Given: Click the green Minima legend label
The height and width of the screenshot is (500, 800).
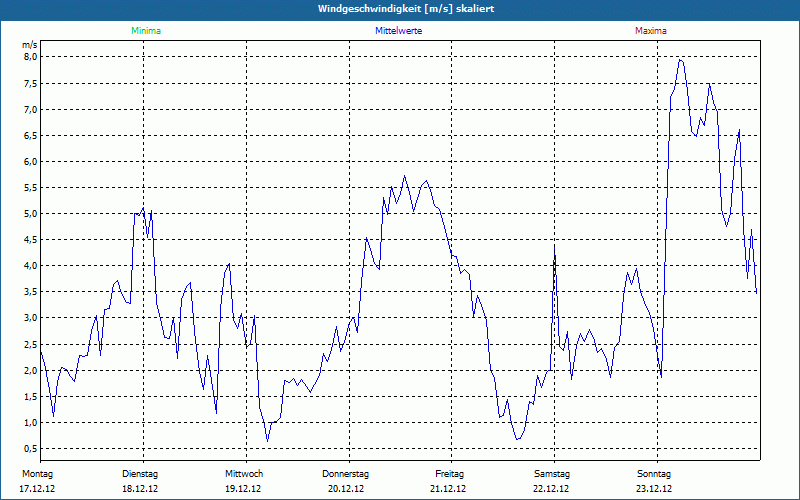Looking at the screenshot, I should click(x=146, y=31).
